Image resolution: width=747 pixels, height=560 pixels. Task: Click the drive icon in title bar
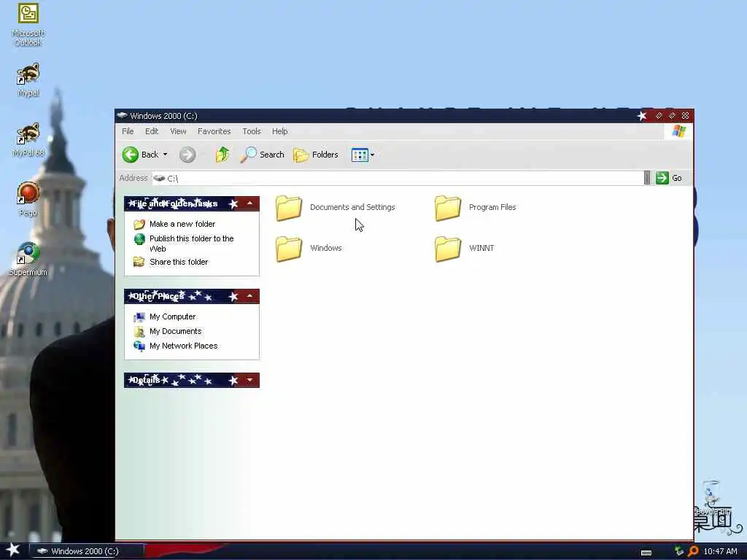pyautogui.click(x=122, y=115)
